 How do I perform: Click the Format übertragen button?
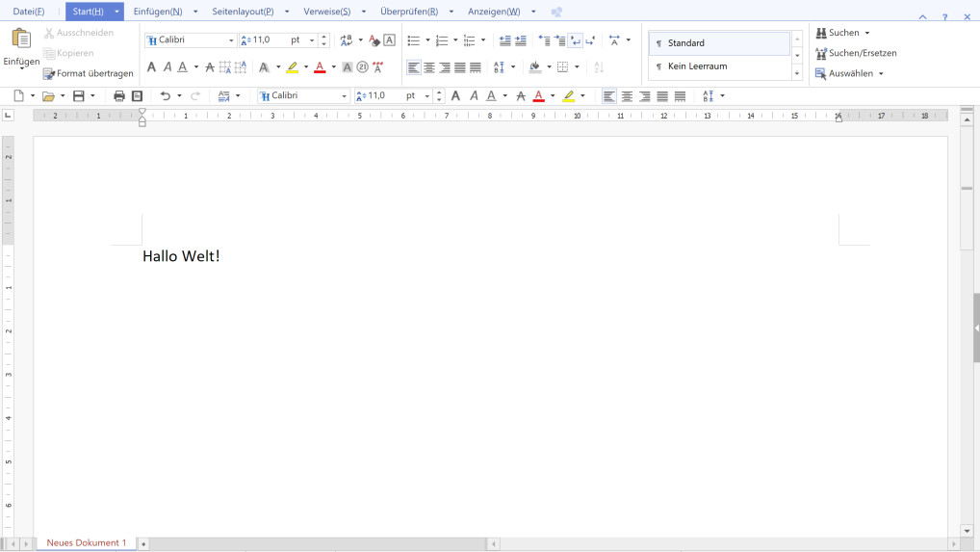tap(88, 73)
